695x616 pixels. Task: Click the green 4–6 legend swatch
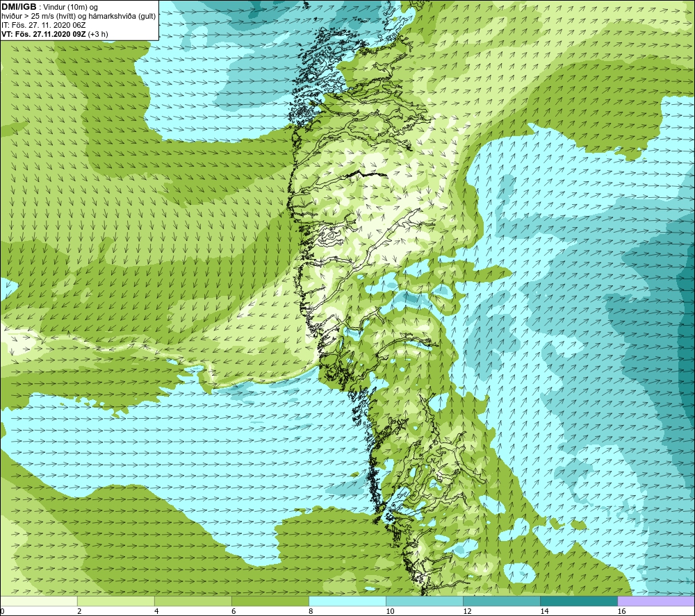(193, 601)
